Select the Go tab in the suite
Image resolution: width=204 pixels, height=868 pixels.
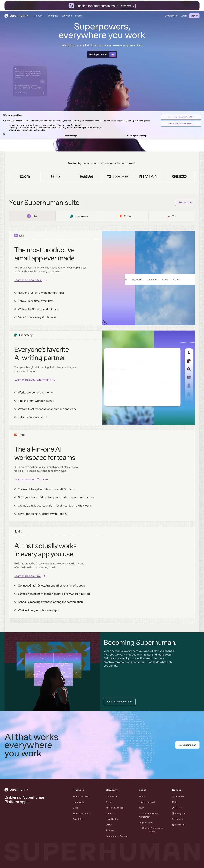click(x=172, y=216)
